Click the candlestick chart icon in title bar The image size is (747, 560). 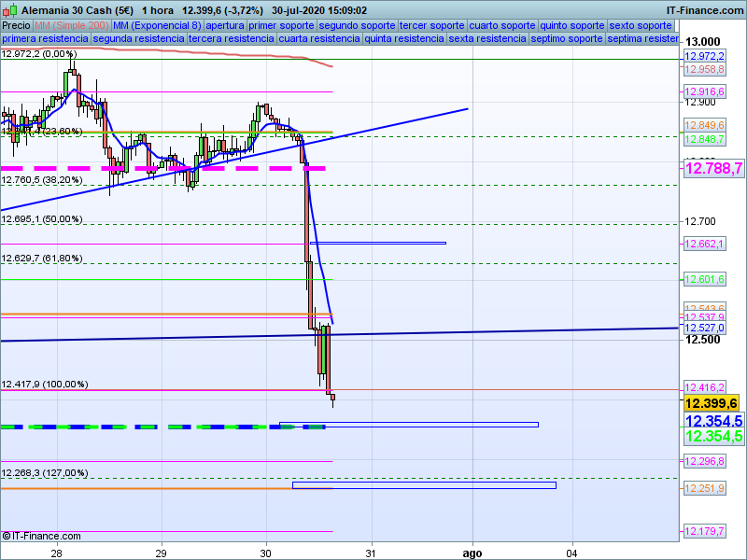[x=9, y=9]
